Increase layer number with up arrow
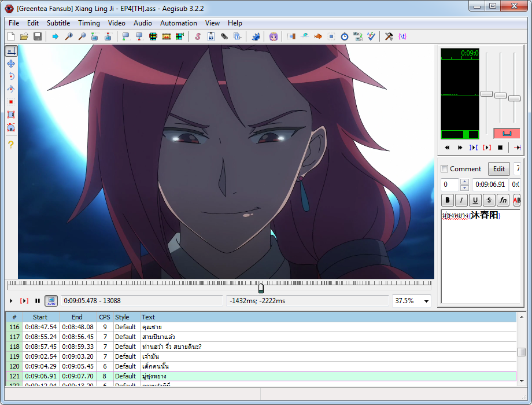Viewport: 532px width, 405px height. coord(464,182)
